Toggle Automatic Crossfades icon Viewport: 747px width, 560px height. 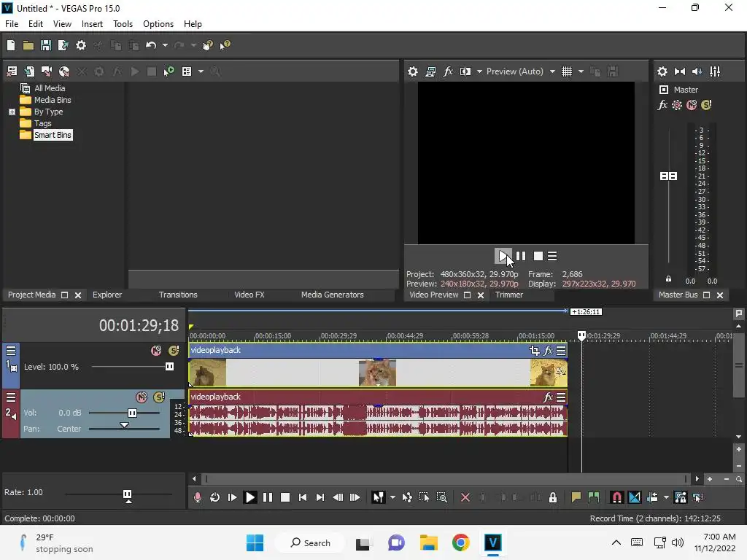635,497
